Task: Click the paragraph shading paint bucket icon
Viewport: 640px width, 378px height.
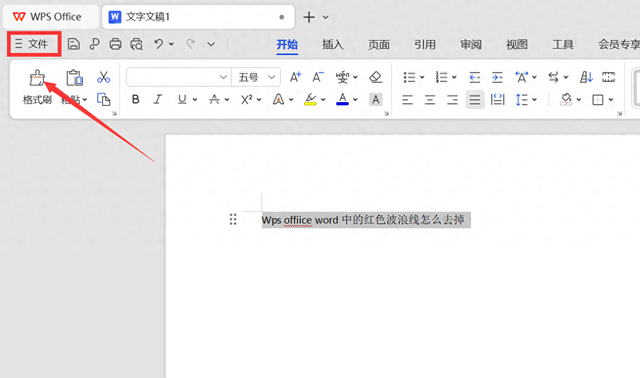Action: pyautogui.click(x=566, y=99)
